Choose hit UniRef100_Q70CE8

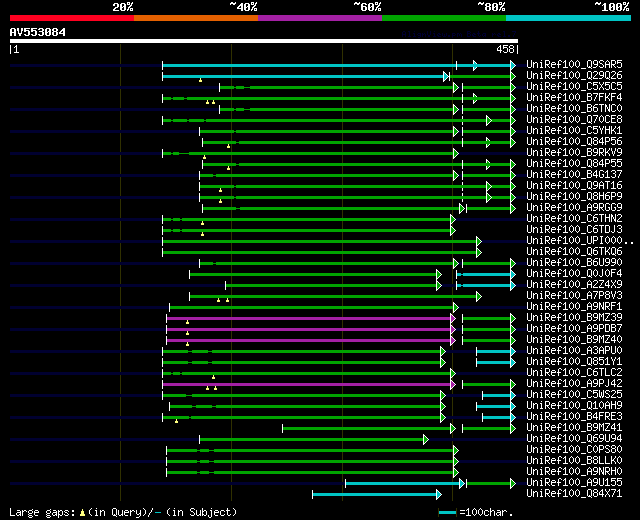pyautogui.click(x=574, y=120)
